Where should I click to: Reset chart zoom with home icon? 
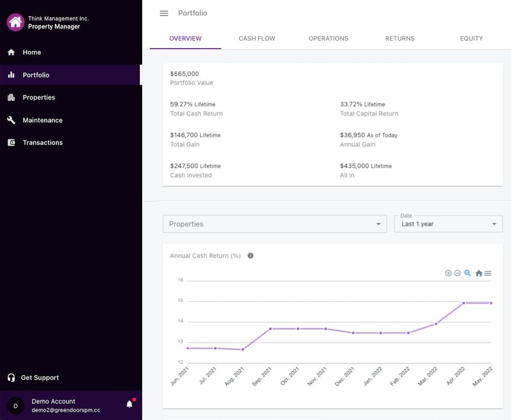(479, 273)
